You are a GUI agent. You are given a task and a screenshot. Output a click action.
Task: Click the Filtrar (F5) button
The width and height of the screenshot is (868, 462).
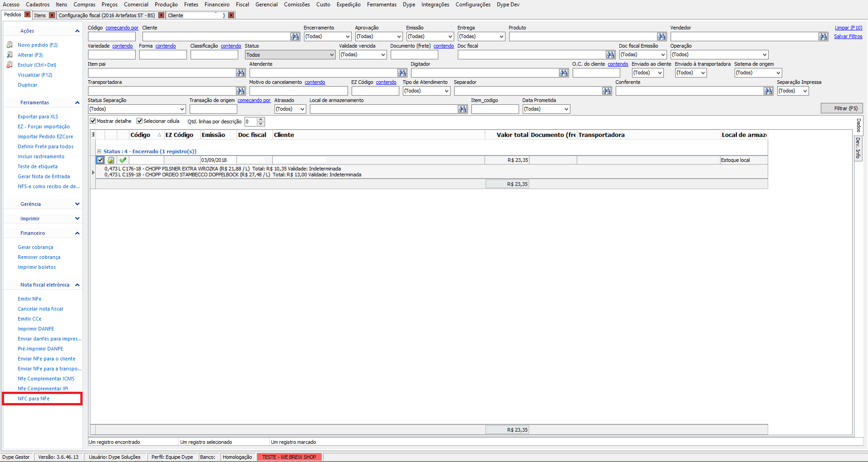[x=842, y=108]
